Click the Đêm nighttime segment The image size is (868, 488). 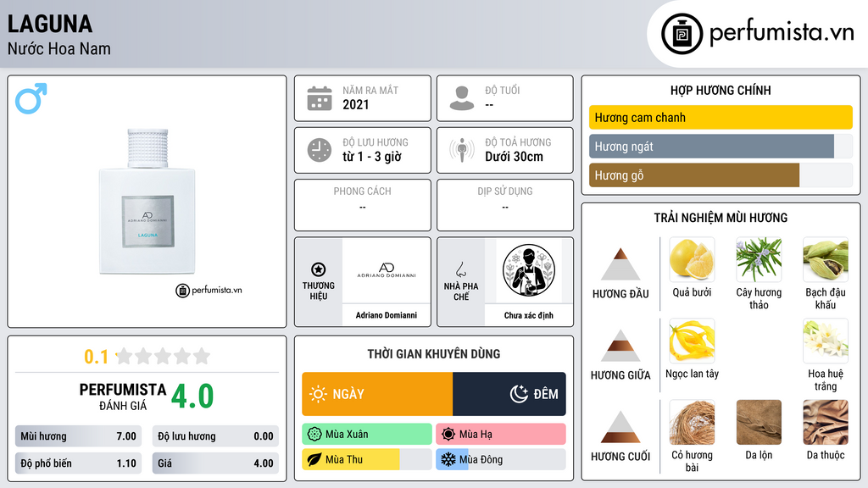click(509, 394)
